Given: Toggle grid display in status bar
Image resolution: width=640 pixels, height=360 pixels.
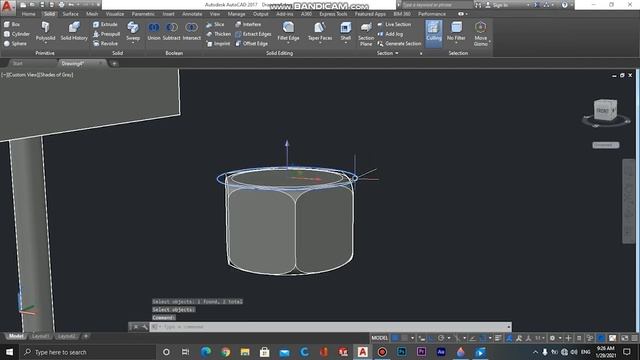Looking at the screenshot, I should pyautogui.click(x=395, y=338).
